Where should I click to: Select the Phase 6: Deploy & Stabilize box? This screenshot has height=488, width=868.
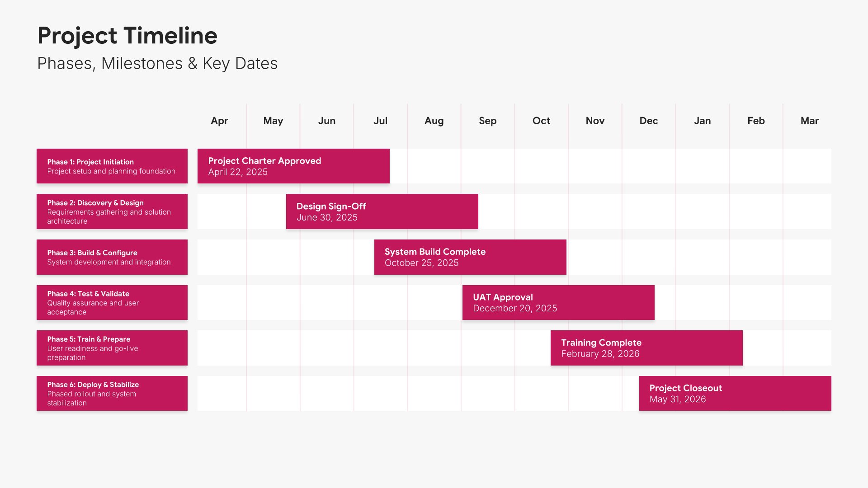pyautogui.click(x=112, y=393)
